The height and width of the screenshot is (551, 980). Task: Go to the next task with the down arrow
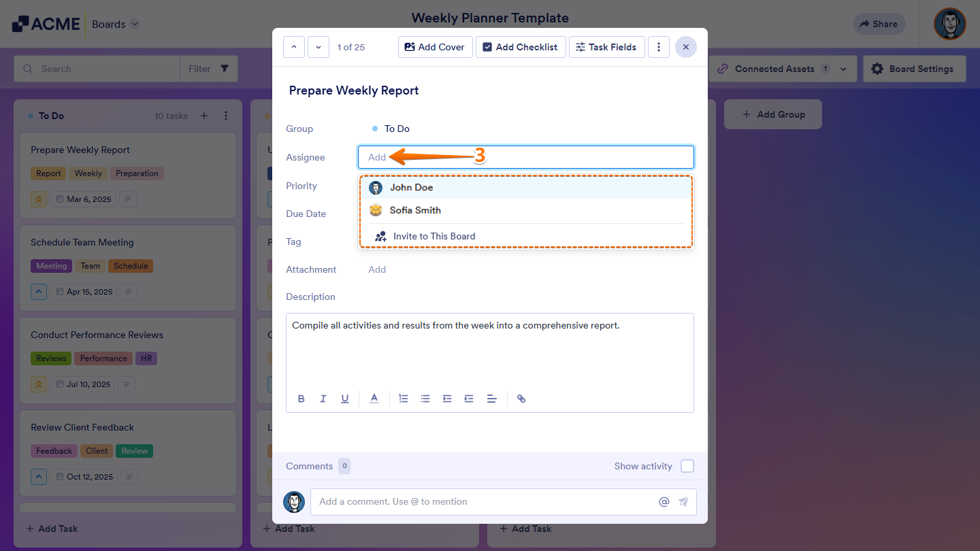pyautogui.click(x=318, y=46)
